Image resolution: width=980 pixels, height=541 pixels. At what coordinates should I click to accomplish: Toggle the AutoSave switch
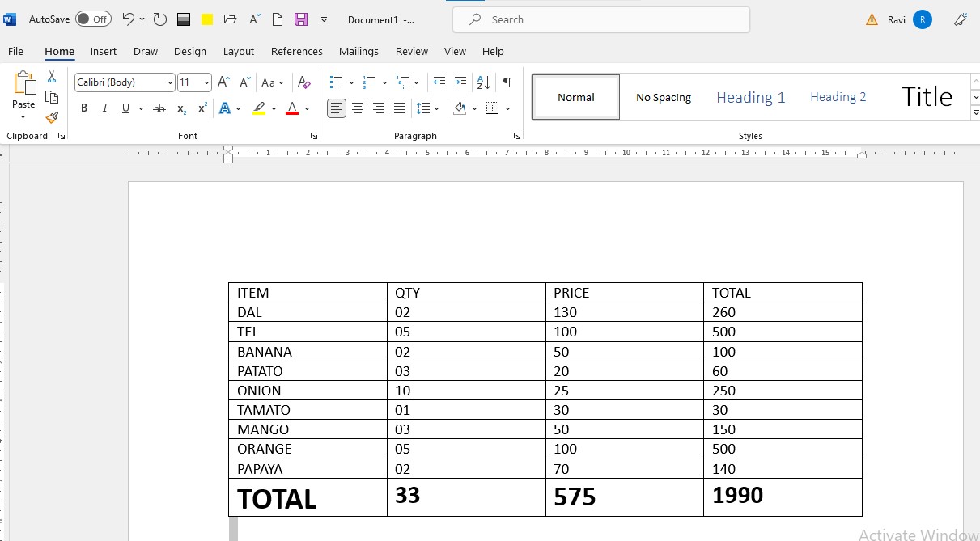[x=93, y=19]
